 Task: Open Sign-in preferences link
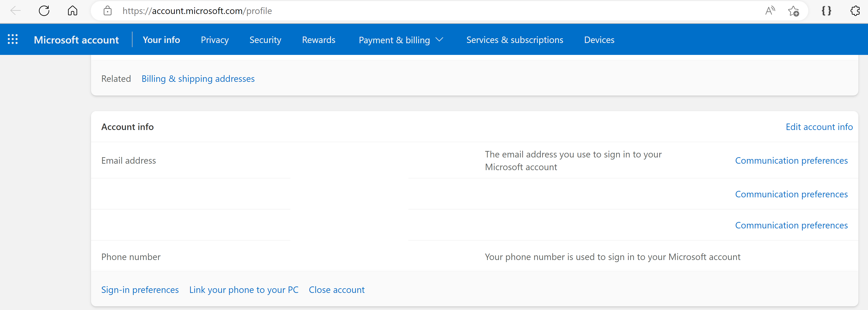tap(140, 290)
